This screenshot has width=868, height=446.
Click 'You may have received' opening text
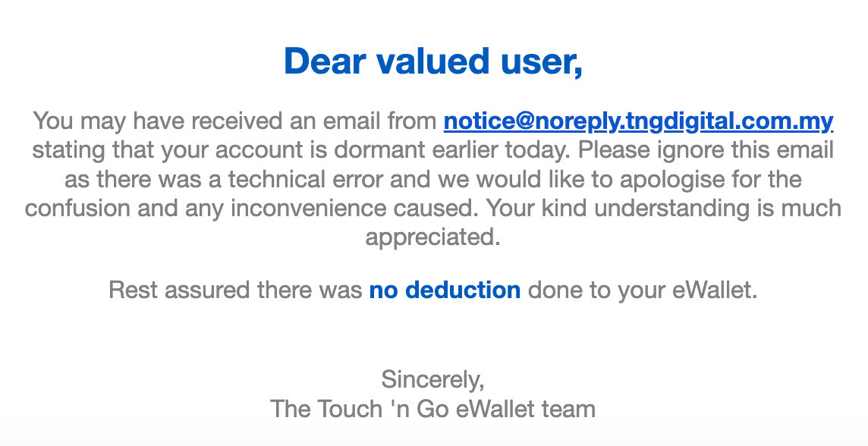click(156, 121)
